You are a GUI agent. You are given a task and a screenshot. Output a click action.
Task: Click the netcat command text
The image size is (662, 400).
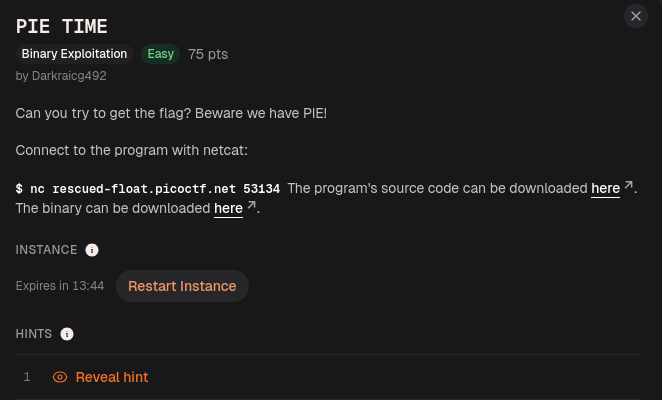(x=148, y=189)
